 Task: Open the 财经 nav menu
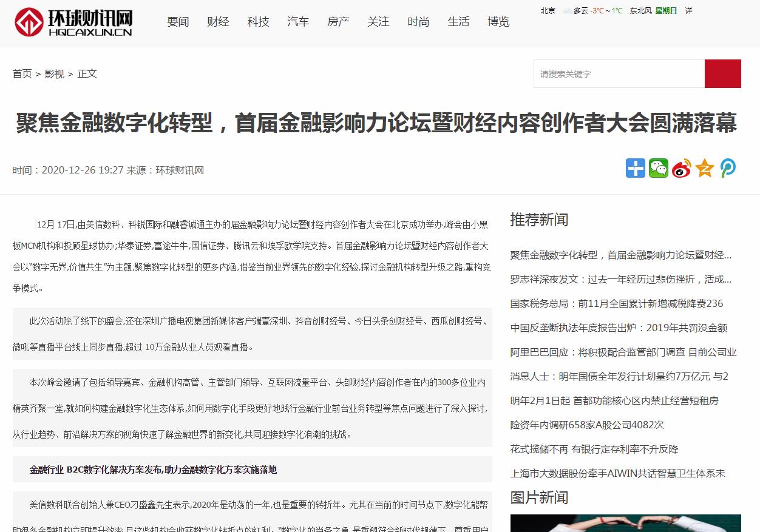[218, 22]
